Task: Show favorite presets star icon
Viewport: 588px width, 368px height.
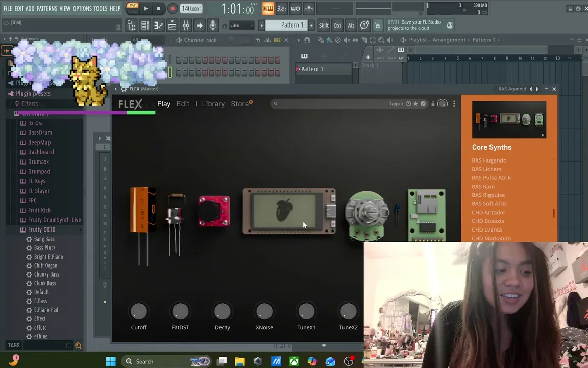Action: [x=415, y=104]
